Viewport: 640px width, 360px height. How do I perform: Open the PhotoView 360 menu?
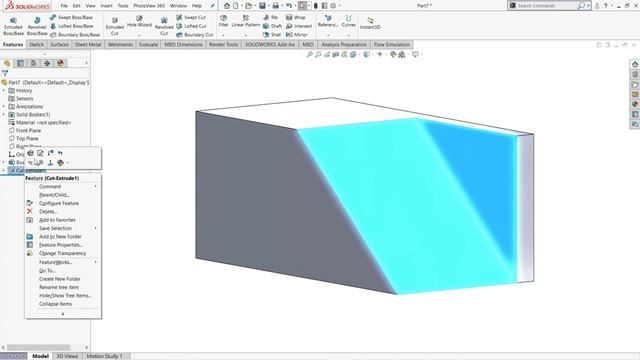coord(149,6)
